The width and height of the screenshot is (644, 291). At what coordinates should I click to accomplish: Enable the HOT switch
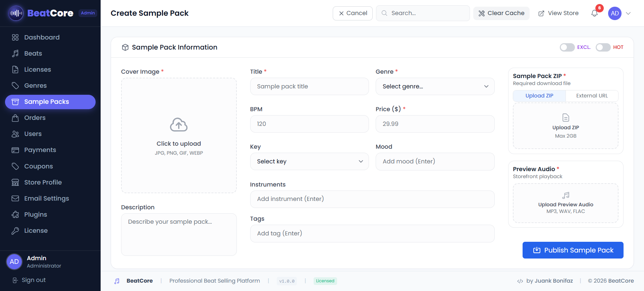point(603,47)
